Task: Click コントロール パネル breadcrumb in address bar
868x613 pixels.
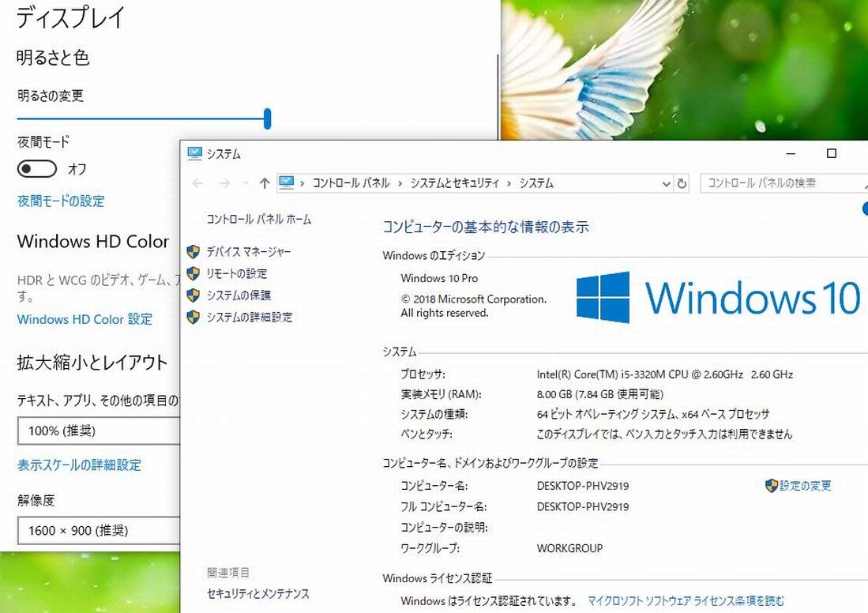Action: (351, 183)
